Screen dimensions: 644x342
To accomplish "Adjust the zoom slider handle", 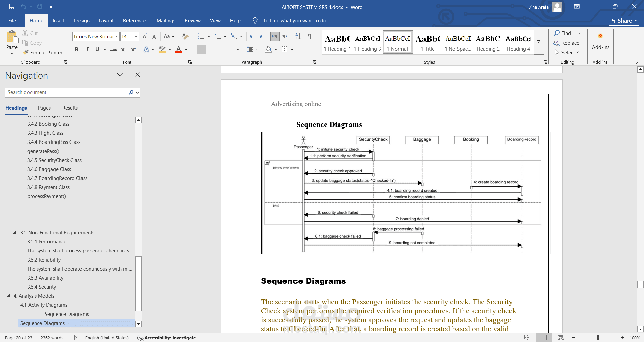I will pyautogui.click(x=598, y=338).
